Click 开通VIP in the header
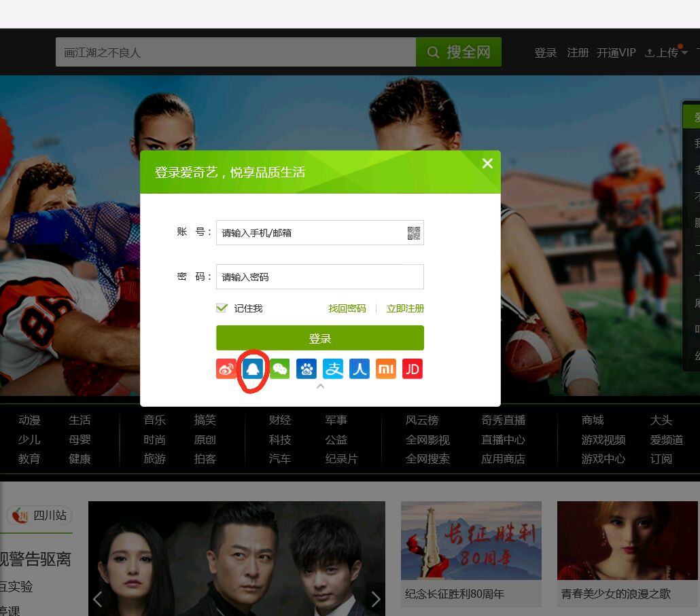The width and height of the screenshot is (700, 616). [616, 52]
